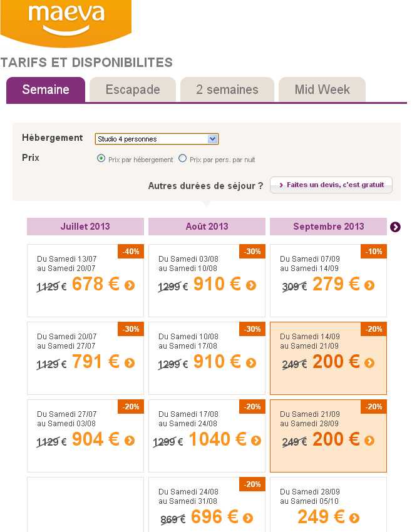
Task: Click the arrow icon beside 791 € price
Action: coord(130,363)
